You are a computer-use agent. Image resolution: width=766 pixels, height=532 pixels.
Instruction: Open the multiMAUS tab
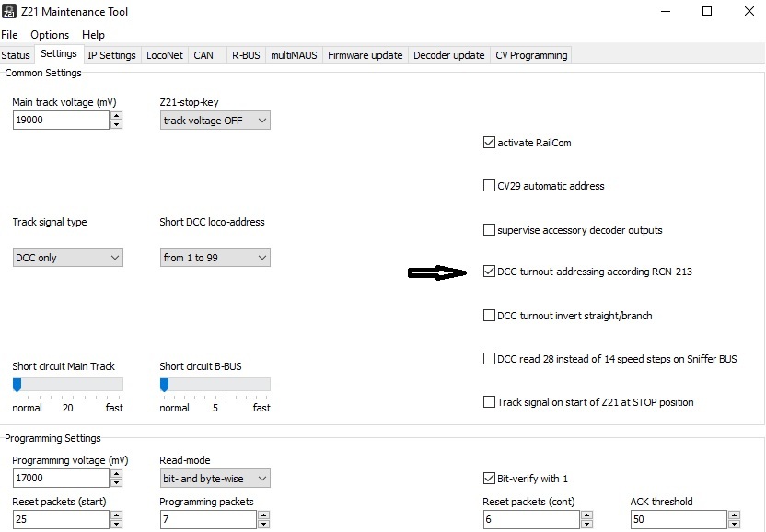point(294,55)
